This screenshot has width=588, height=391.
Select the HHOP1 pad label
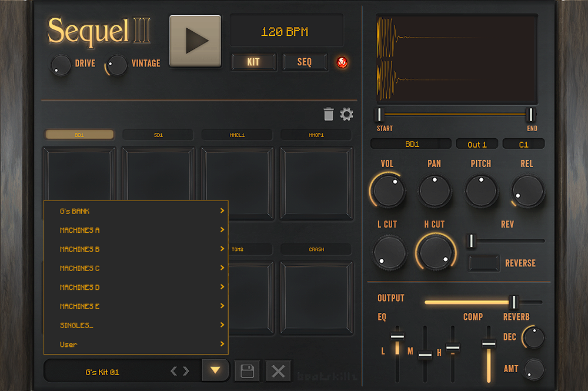tap(316, 135)
